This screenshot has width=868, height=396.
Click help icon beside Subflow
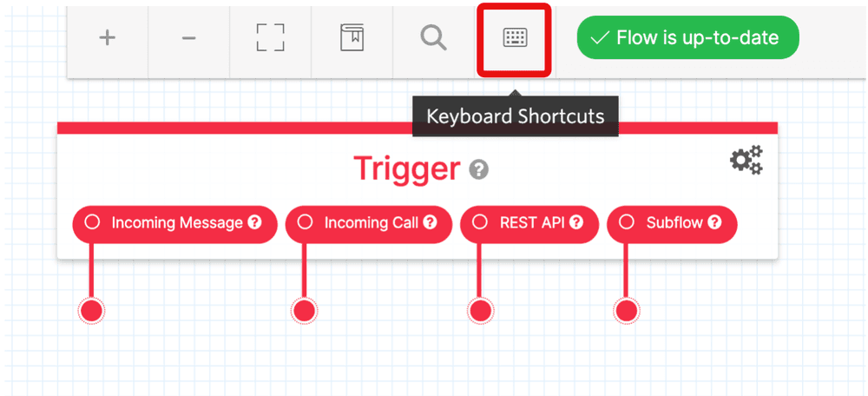(714, 222)
